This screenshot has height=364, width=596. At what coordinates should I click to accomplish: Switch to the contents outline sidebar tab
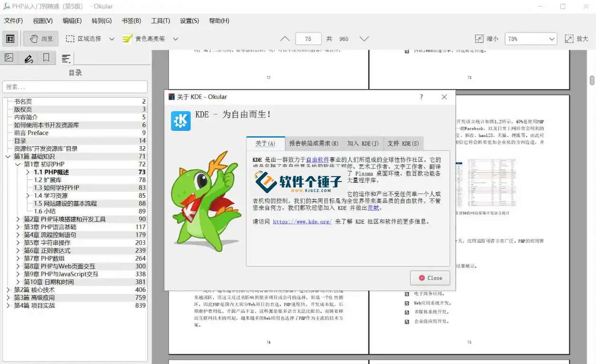[x=66, y=58]
